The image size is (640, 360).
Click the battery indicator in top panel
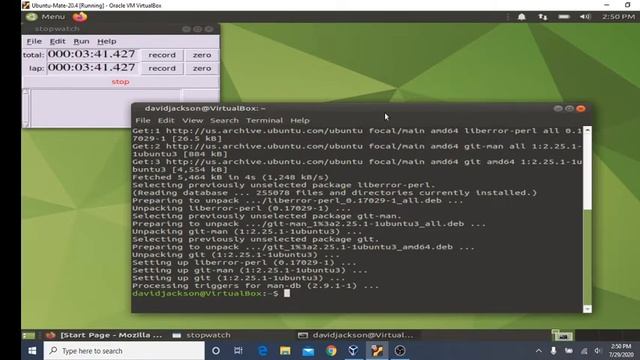pos(564,17)
